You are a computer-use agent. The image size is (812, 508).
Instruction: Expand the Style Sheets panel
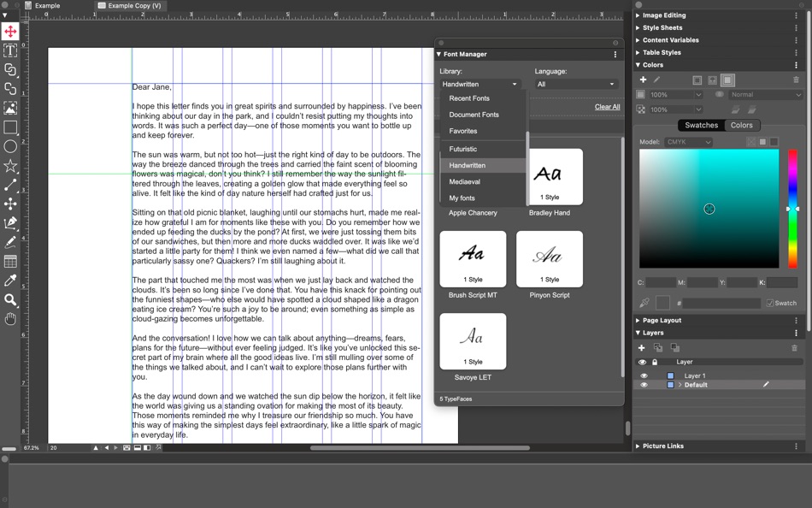click(x=662, y=27)
